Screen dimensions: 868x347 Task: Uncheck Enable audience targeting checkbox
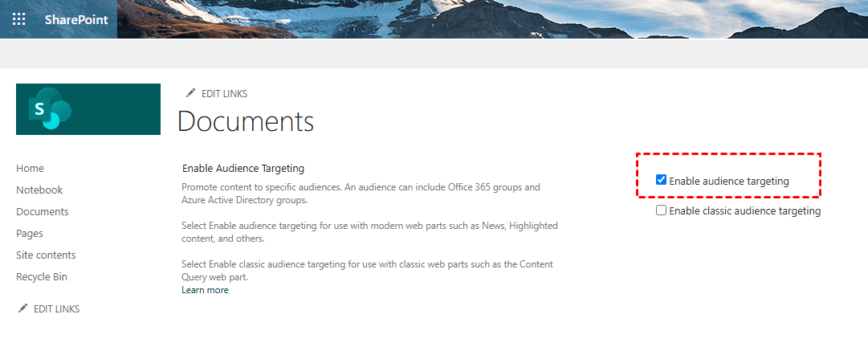pyautogui.click(x=662, y=180)
